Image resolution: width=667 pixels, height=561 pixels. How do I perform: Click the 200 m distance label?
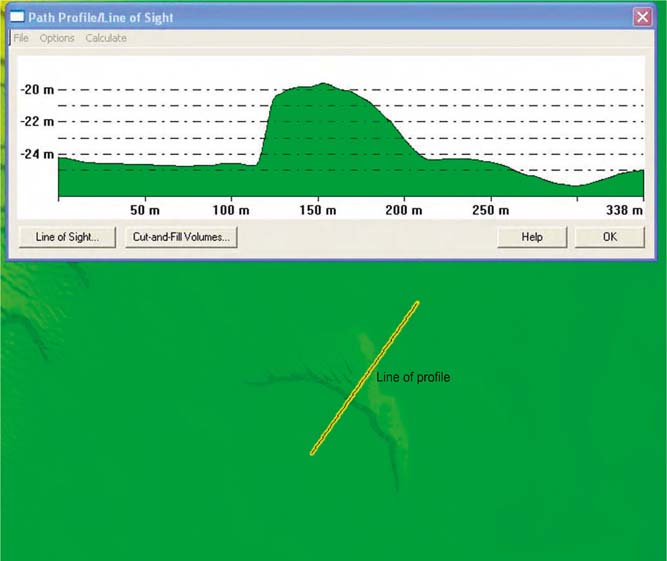click(404, 210)
